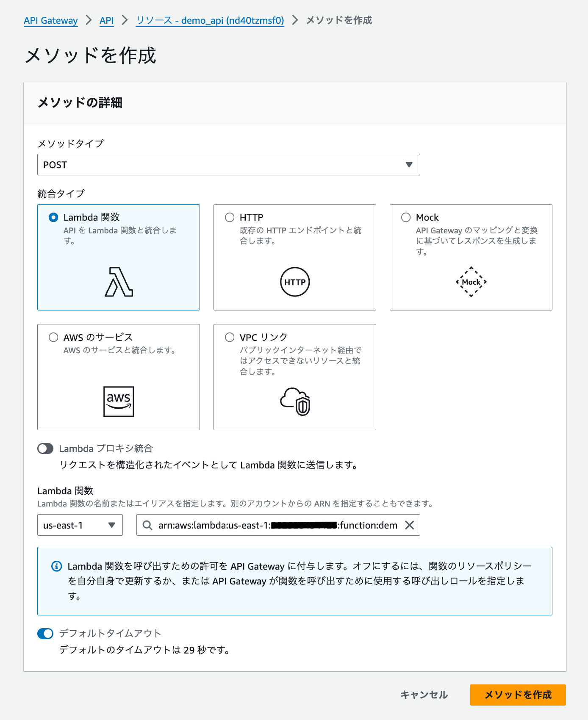Open the メソッドタイプ POST dropdown

click(229, 165)
